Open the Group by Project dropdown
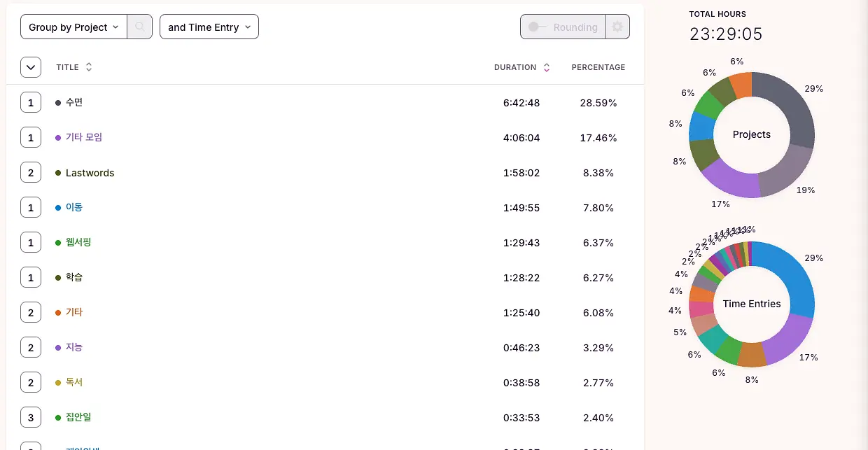The image size is (868, 450). click(73, 27)
